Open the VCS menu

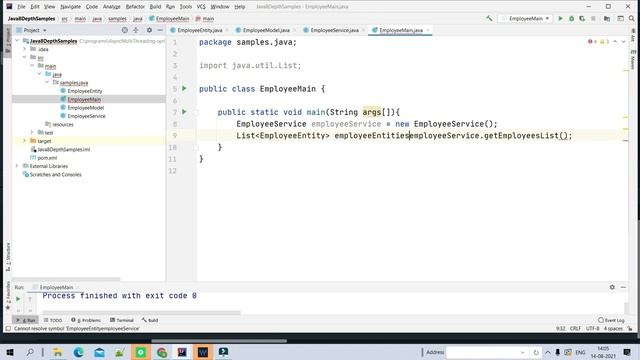[201, 7]
